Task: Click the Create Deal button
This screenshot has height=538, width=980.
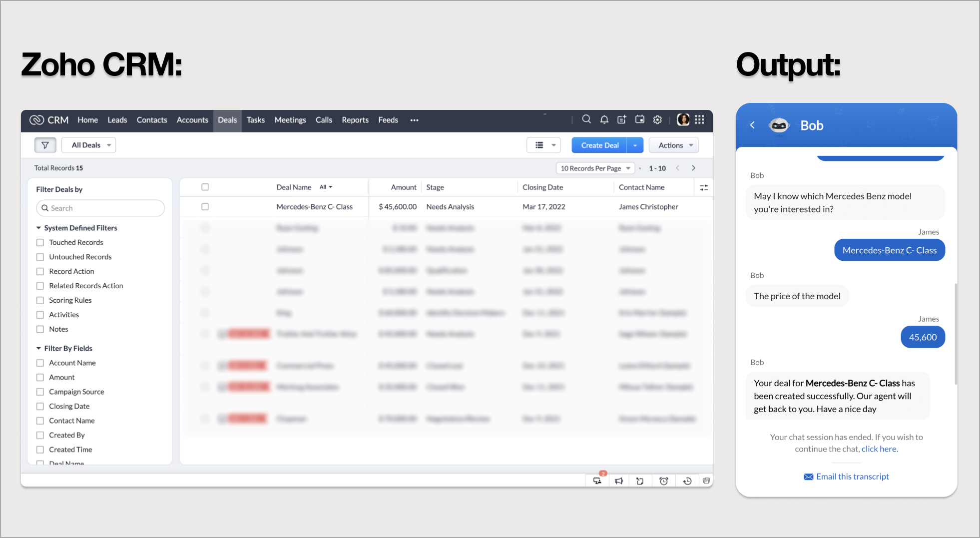Action: (x=600, y=145)
